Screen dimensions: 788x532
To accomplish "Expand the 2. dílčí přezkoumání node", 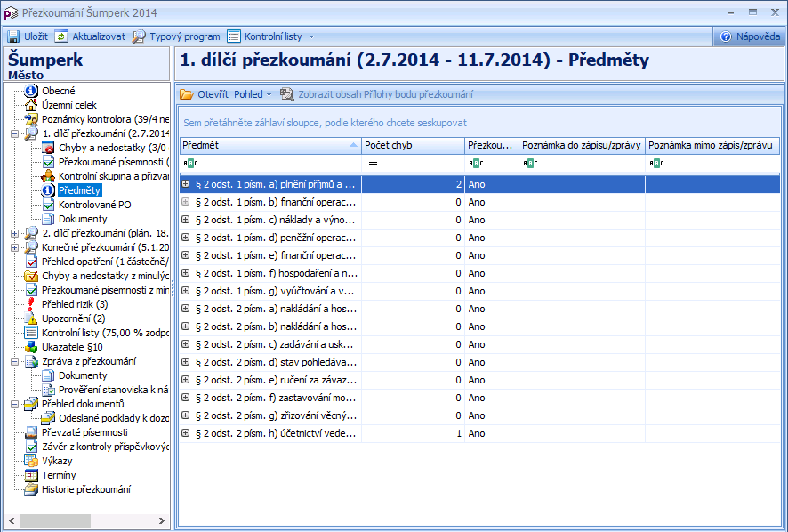I will point(14,233).
